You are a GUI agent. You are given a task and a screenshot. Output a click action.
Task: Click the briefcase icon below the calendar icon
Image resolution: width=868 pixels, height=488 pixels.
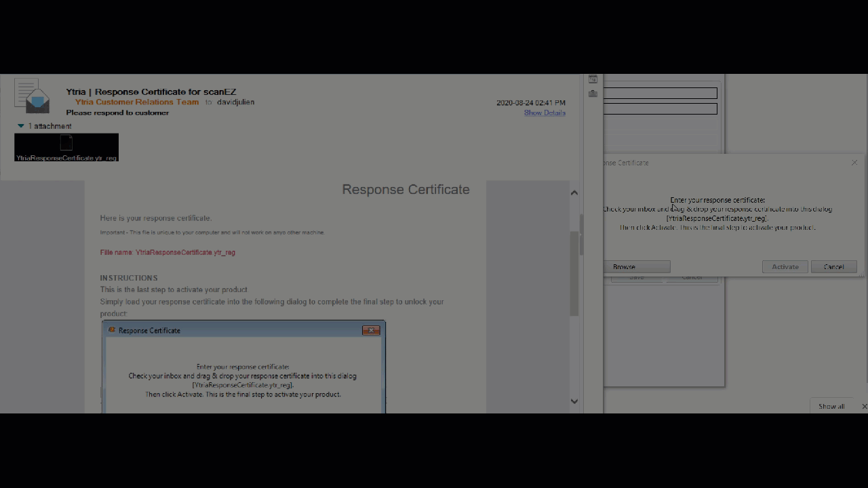593,94
